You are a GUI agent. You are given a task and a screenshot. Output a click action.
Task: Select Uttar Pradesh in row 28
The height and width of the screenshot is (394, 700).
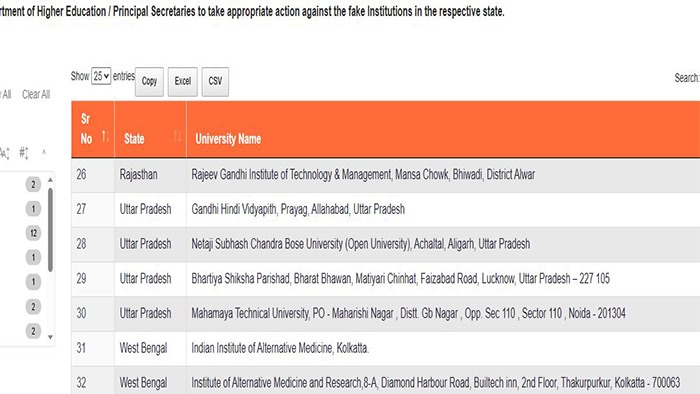[146, 244]
